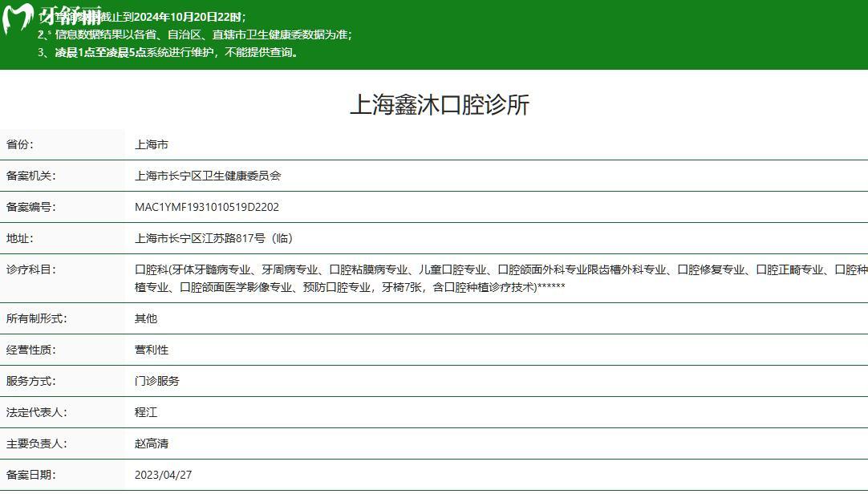Select business nature value 营利性
The height and width of the screenshot is (494, 868).
(x=151, y=350)
